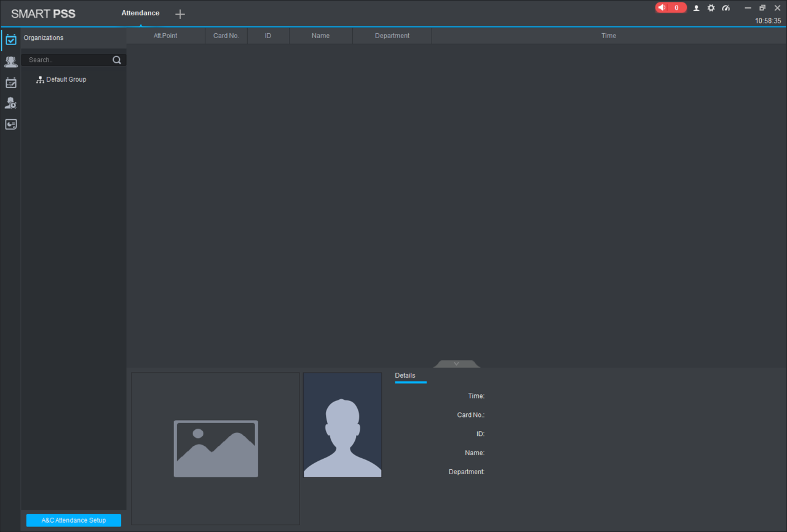Viewport: 787px width, 532px height.
Task: Minimize the Smart PSS window
Action: click(x=748, y=8)
